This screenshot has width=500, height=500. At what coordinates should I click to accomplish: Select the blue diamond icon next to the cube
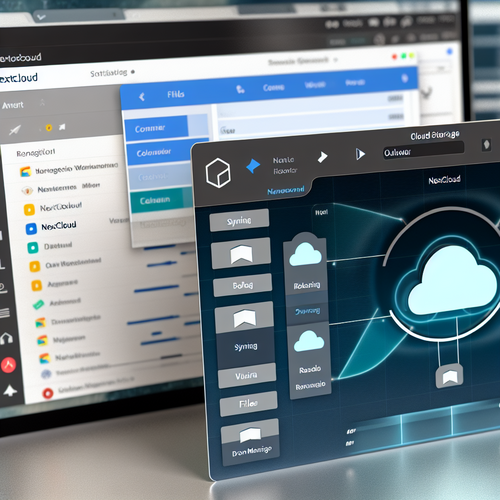pyautogui.click(x=253, y=166)
